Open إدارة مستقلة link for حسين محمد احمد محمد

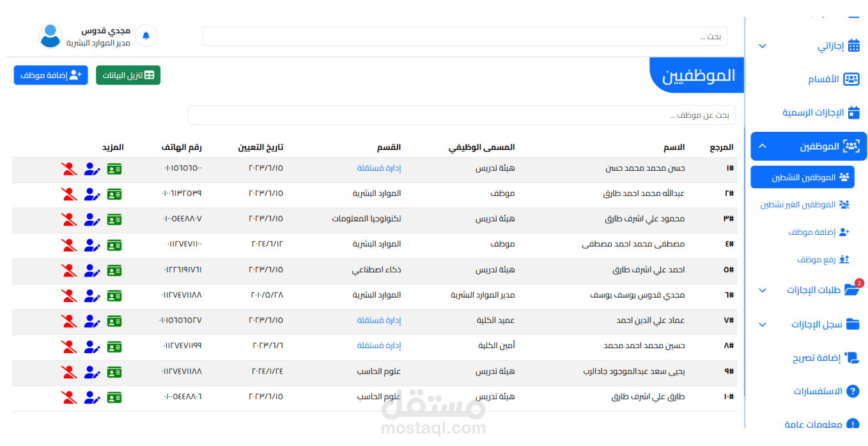[x=379, y=346]
